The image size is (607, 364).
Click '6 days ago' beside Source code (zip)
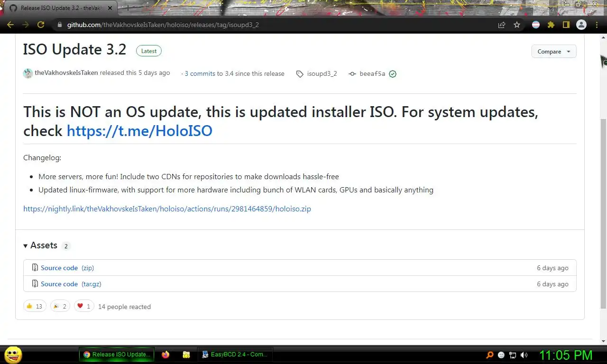552,268
